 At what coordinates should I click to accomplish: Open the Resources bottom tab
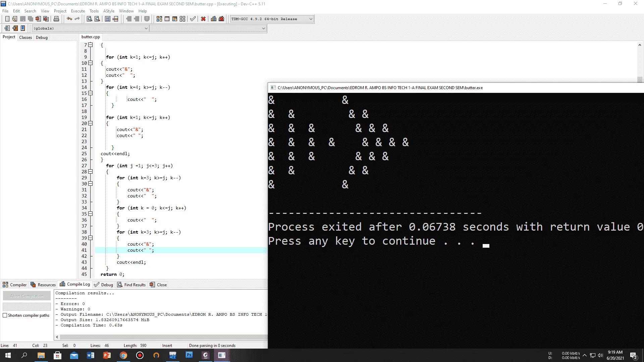43,285
